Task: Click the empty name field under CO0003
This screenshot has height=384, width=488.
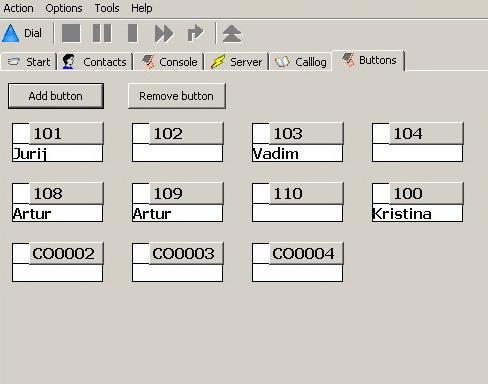Action: click(177, 273)
